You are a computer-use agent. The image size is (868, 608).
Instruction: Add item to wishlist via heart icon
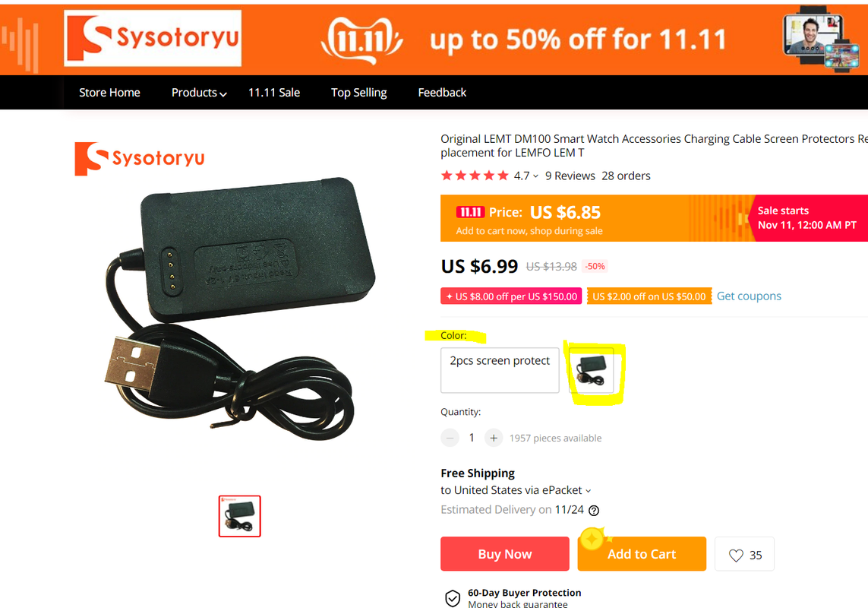(x=736, y=555)
